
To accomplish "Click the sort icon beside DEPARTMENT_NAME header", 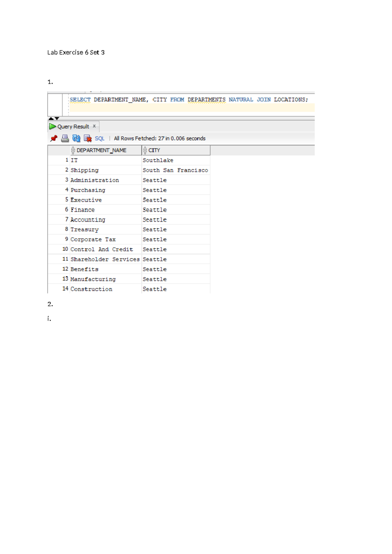I will (x=73, y=150).
